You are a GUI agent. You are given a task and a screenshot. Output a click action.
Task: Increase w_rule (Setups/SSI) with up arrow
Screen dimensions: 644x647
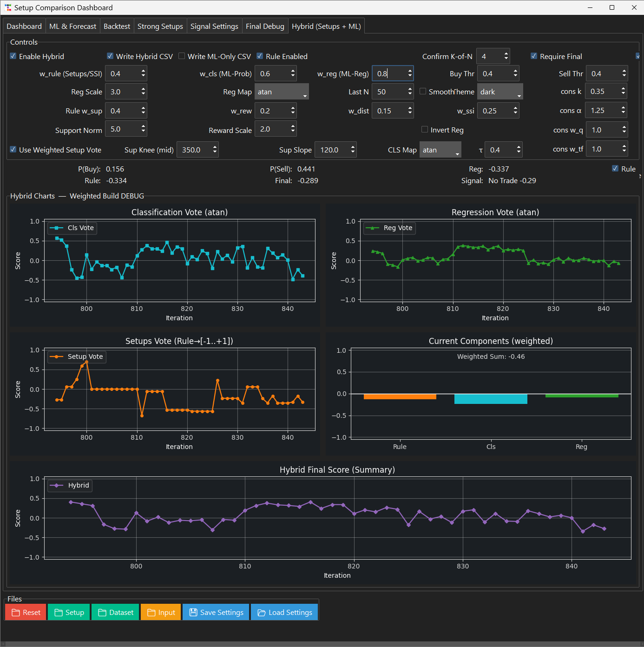[143, 71]
